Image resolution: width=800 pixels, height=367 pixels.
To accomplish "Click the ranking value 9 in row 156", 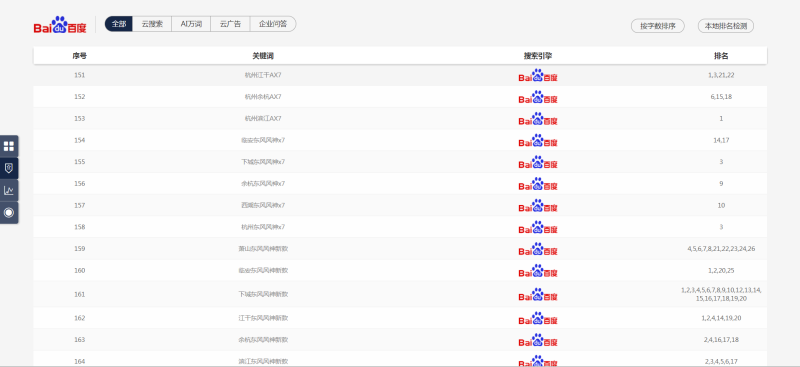I will [x=721, y=183].
